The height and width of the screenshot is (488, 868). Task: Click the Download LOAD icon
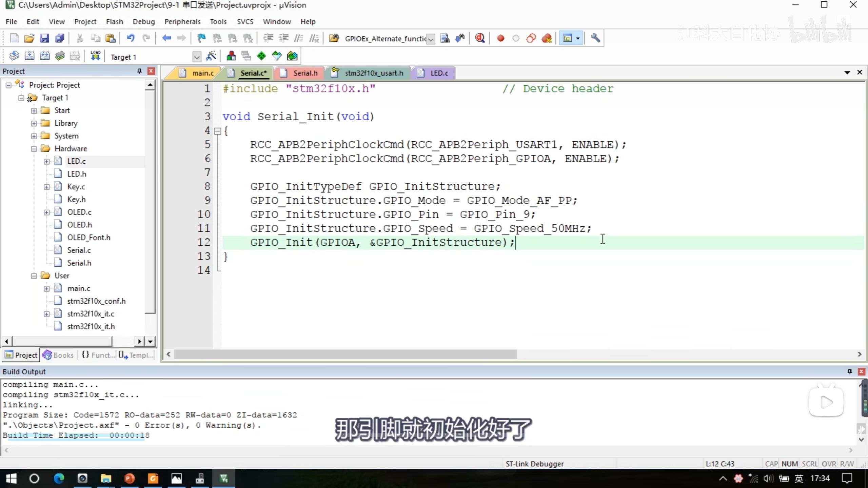(95, 56)
